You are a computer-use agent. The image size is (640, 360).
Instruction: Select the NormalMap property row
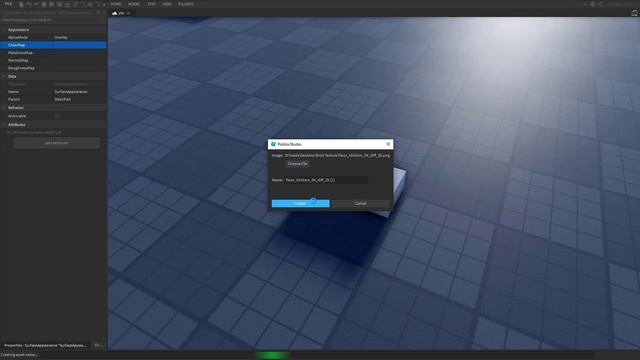point(53,60)
